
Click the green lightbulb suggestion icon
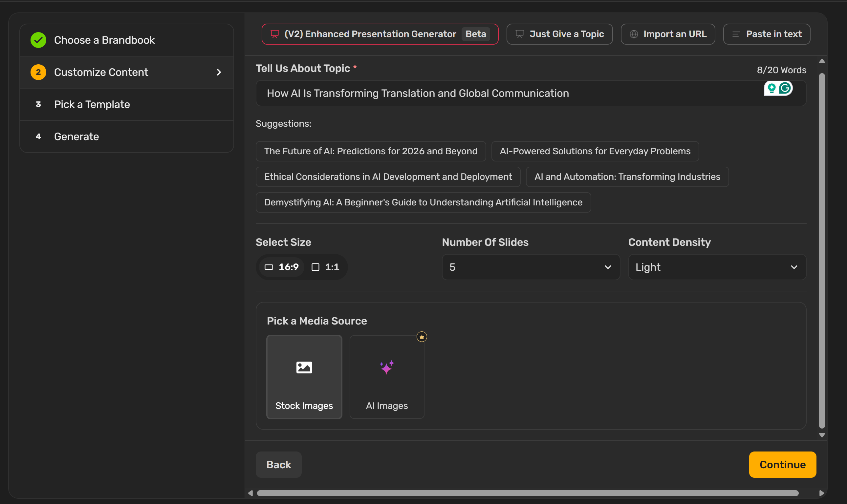click(x=771, y=88)
